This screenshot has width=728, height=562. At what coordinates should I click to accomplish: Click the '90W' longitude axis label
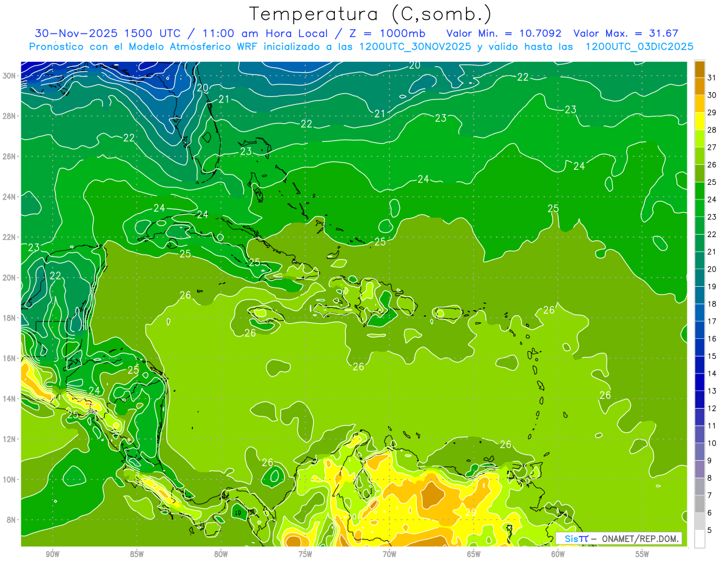coord(53,554)
